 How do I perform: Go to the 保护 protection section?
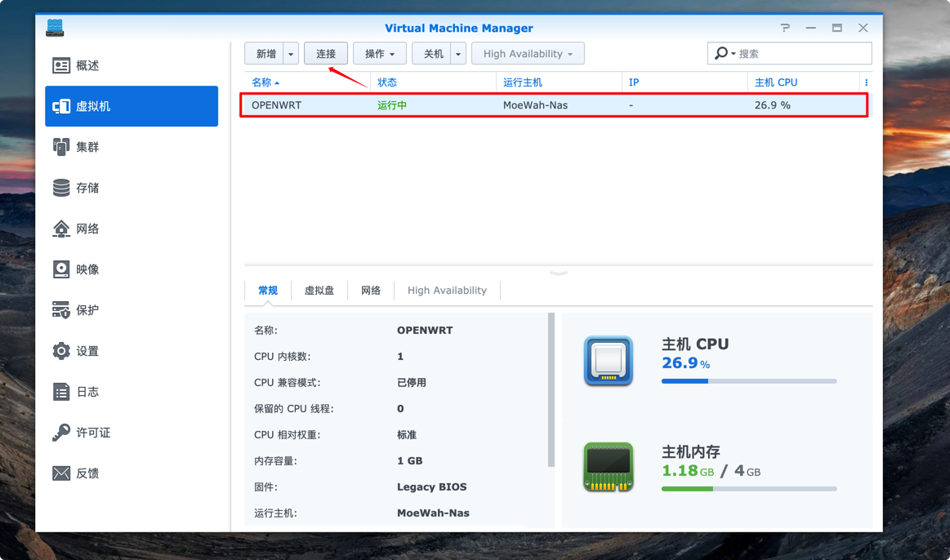click(132, 310)
